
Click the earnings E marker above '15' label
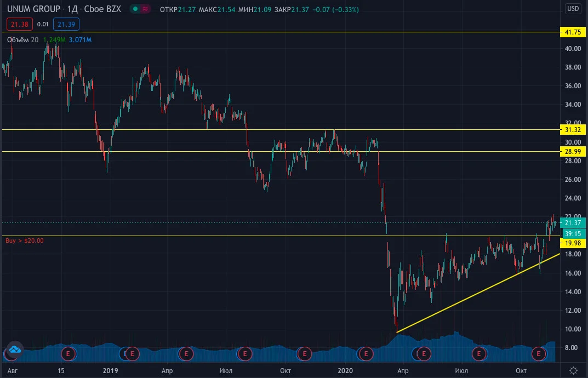68,354
